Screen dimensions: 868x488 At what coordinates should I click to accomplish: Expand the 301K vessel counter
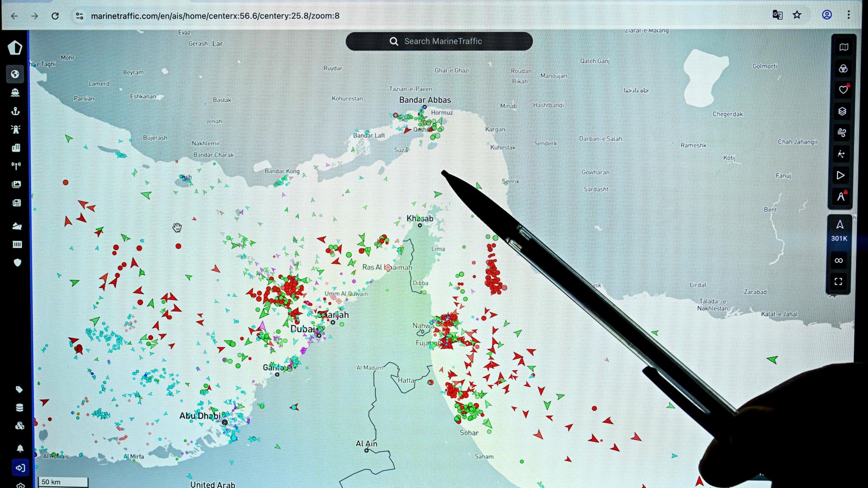(x=839, y=230)
